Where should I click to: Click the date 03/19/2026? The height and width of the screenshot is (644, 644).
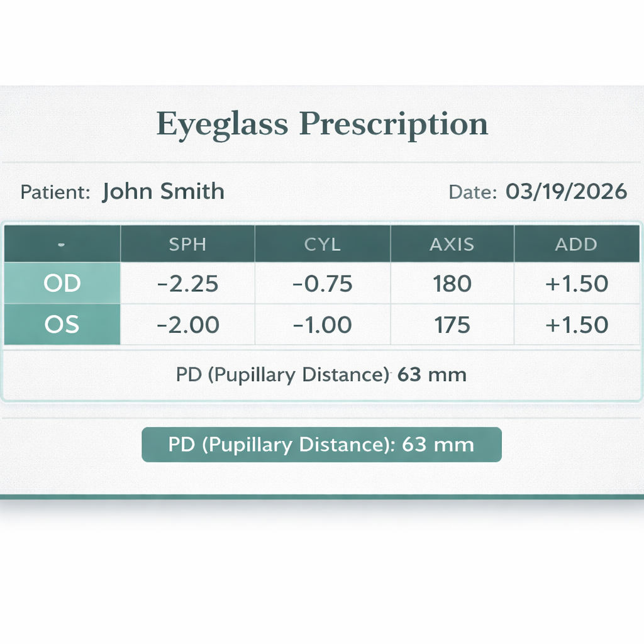566,192
